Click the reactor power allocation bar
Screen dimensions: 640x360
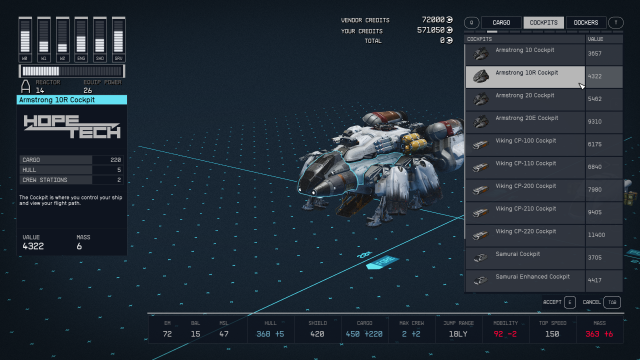[72, 71]
